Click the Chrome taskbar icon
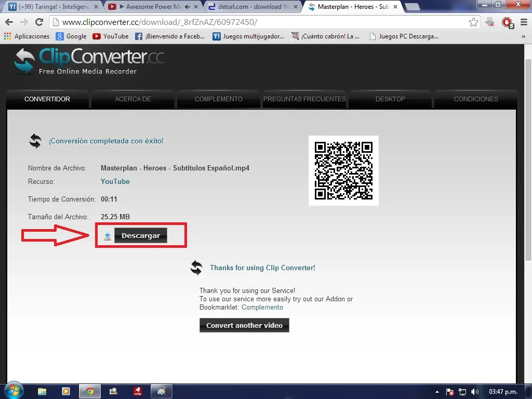 tap(90, 392)
